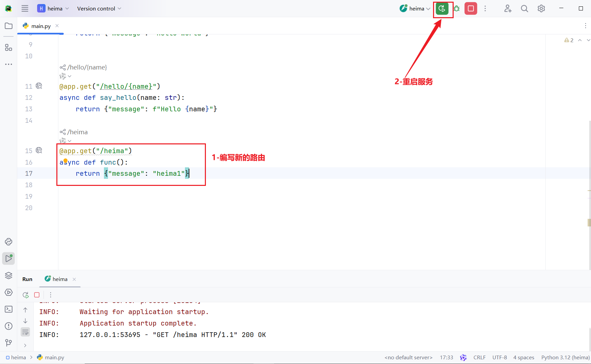Toggle the main hamburger menu
591x364 pixels.
[25, 9]
